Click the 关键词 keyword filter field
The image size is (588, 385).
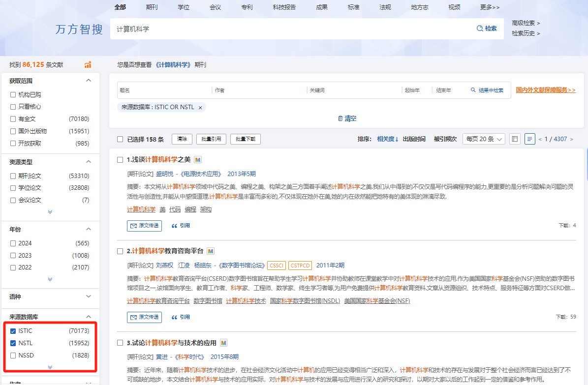click(354, 90)
